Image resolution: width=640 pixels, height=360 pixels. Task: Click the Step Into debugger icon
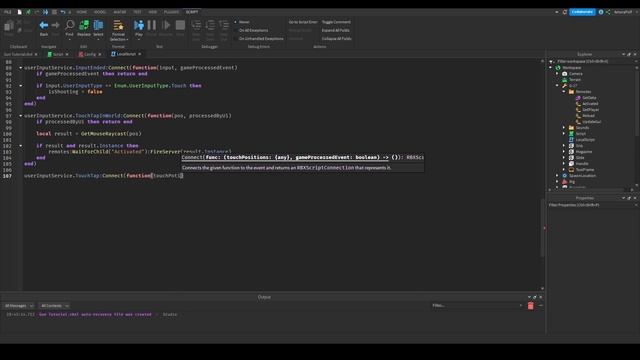[196, 25]
